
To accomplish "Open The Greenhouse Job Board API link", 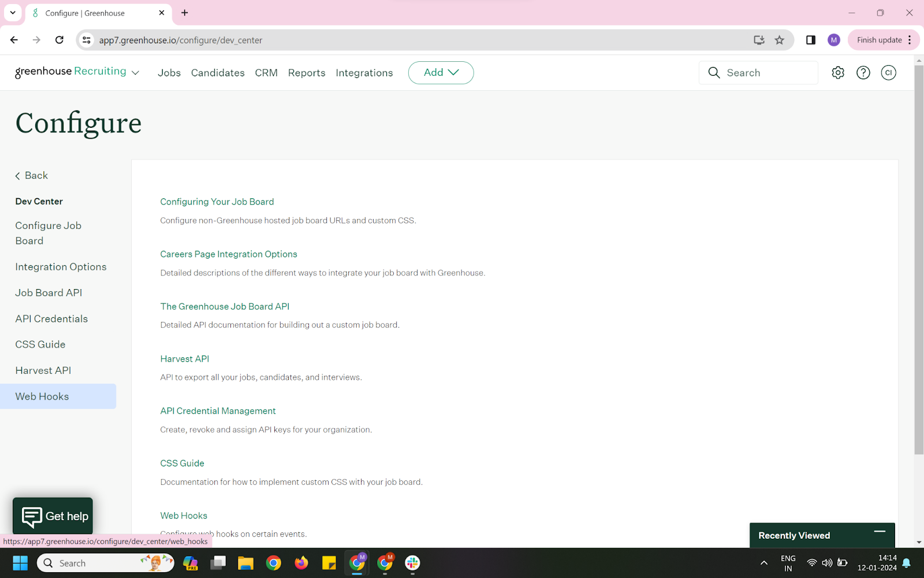I will 225,306.
